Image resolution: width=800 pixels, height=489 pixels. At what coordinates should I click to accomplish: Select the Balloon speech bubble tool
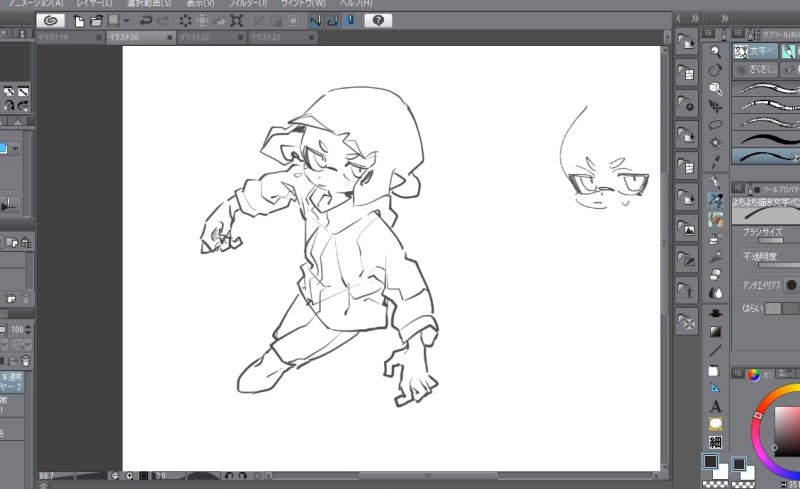(715, 424)
